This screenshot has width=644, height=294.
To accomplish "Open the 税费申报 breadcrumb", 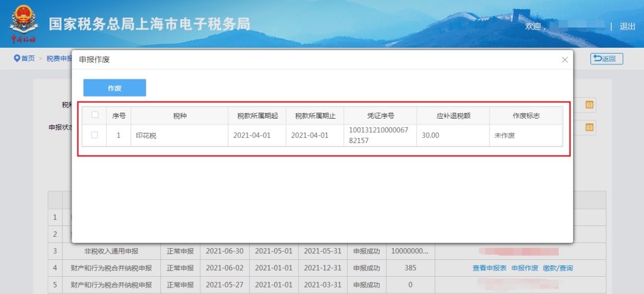I will click(x=59, y=58).
